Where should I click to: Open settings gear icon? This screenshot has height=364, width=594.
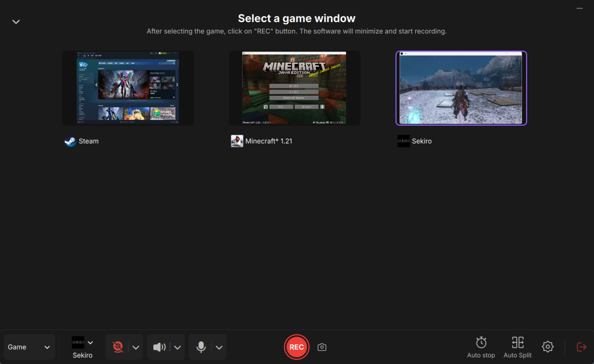coord(548,347)
